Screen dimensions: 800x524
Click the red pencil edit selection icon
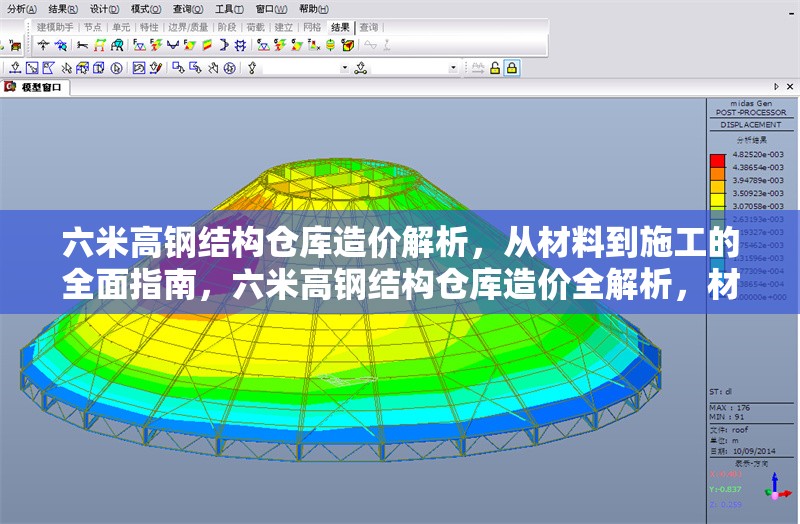pos(156,68)
